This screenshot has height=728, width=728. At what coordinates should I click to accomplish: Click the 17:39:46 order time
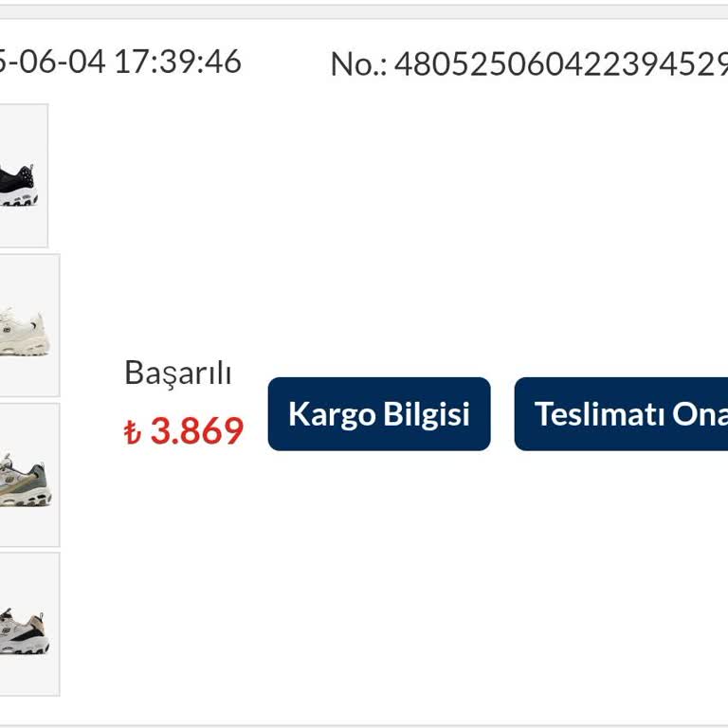pyautogui.click(x=178, y=62)
